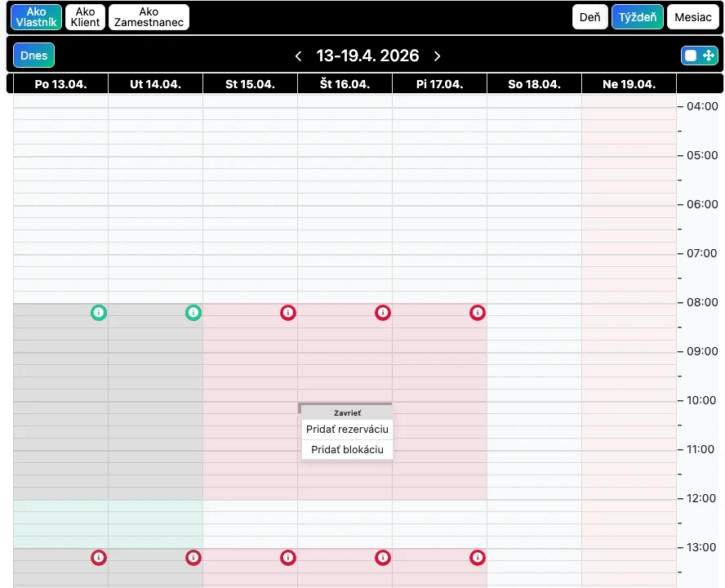Jump to today with Dnes button
The image size is (725, 588).
[33, 56]
